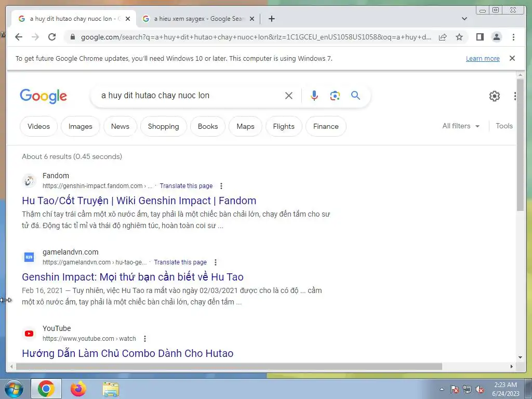This screenshot has width=532, height=399.
Task: Open the Windows Start menu
Action: 14,389
